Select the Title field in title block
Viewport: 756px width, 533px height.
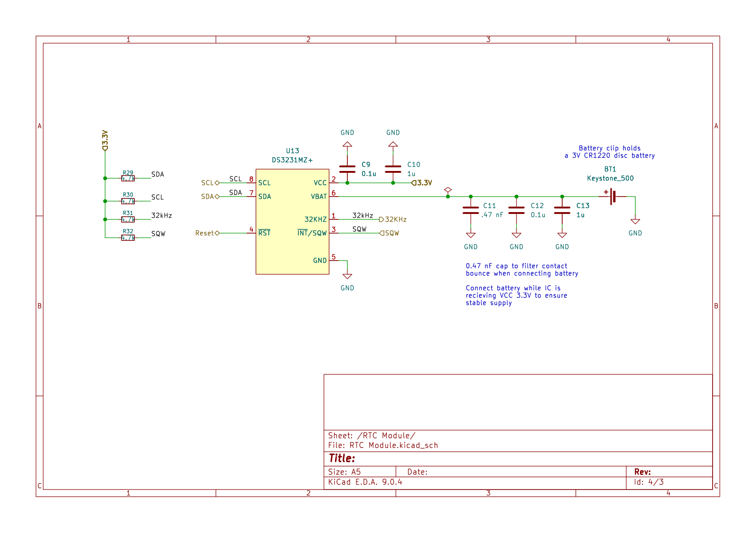(518, 458)
